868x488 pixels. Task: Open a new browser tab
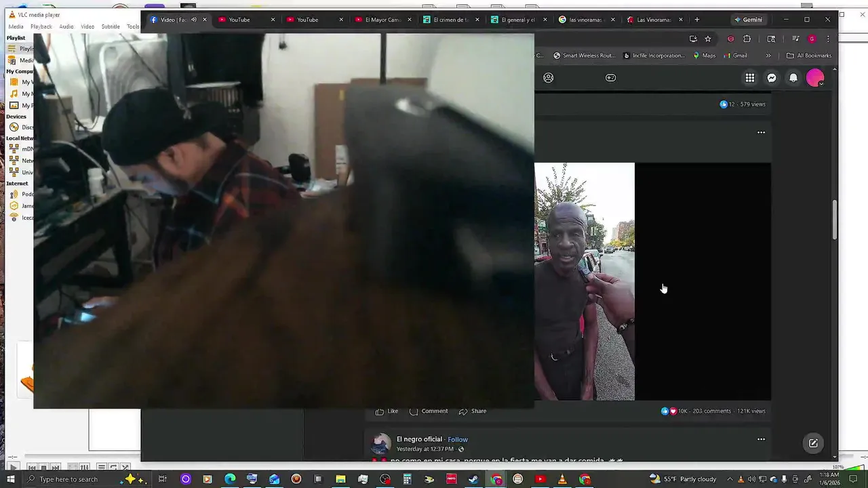(x=696, y=20)
